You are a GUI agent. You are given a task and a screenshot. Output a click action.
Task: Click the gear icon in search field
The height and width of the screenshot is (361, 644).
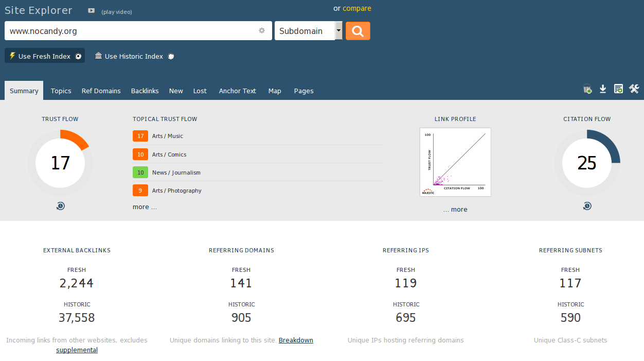tap(262, 30)
